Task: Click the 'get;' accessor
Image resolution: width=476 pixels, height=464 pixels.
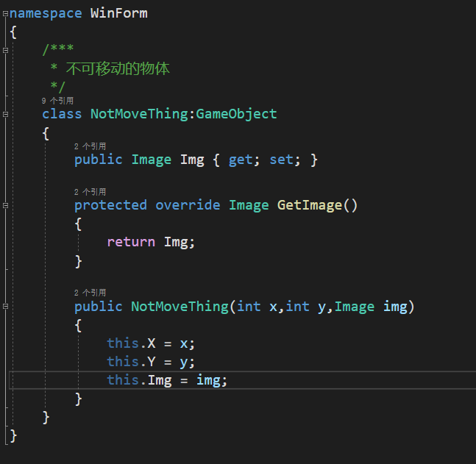Action: (x=244, y=160)
